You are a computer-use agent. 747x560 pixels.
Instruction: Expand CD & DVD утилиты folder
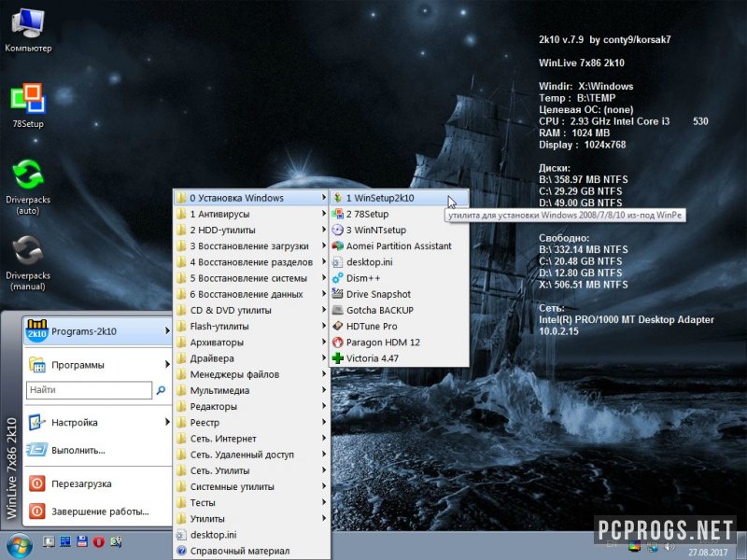(x=251, y=310)
